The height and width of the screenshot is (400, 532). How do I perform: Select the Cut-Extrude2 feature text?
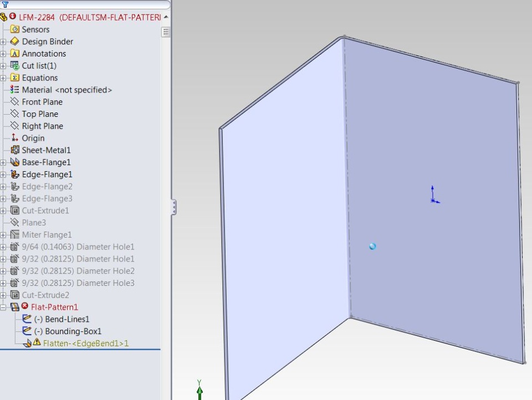coord(45,295)
